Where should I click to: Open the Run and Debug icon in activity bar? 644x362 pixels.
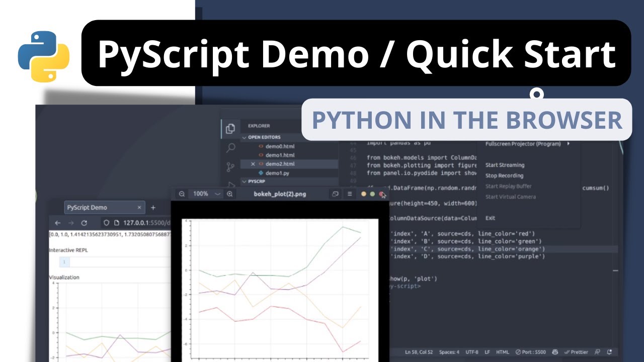click(231, 184)
